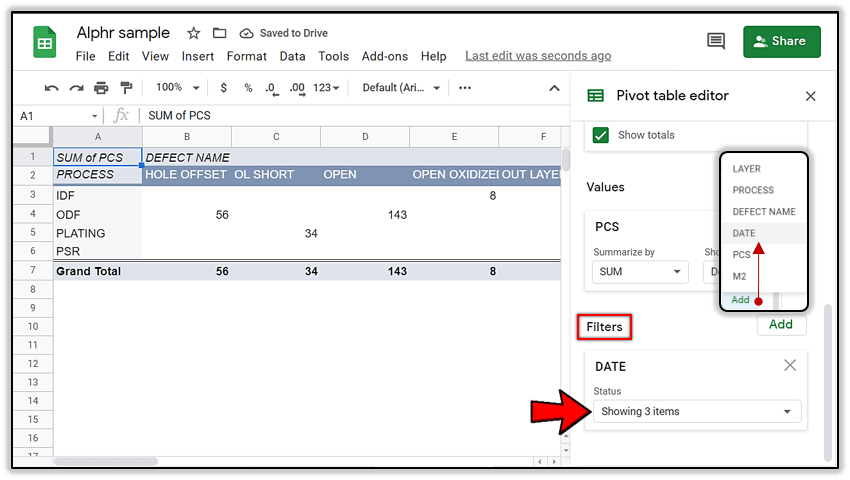Open the Format menu
Viewport: 850px width, 480px height.
[246, 56]
